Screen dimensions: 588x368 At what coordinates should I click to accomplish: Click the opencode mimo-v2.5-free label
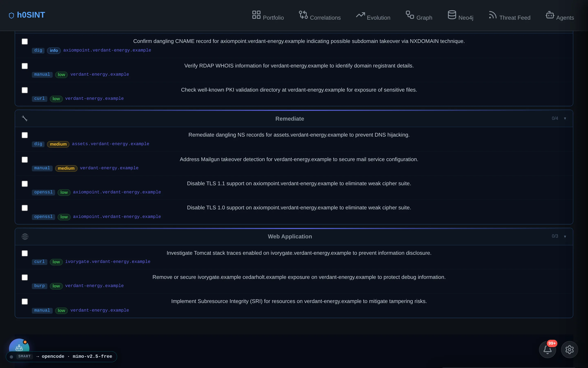coord(77,357)
